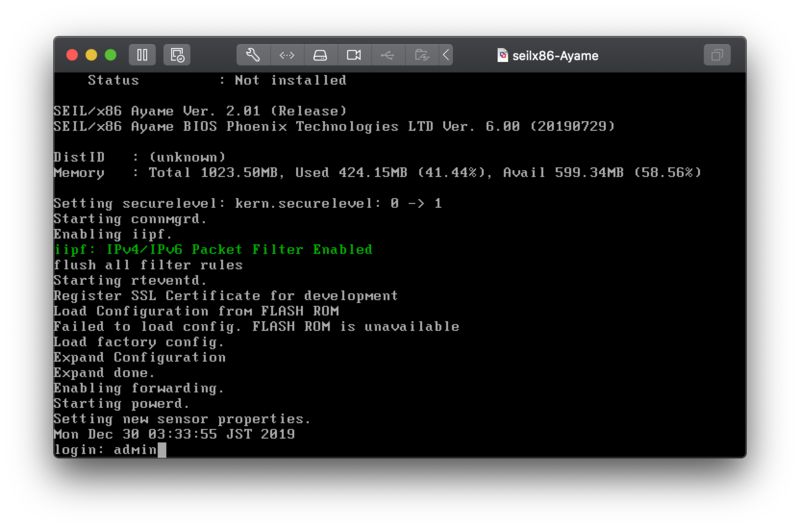
Task: Click the 'DistID : (unknown)' line
Action: point(139,157)
